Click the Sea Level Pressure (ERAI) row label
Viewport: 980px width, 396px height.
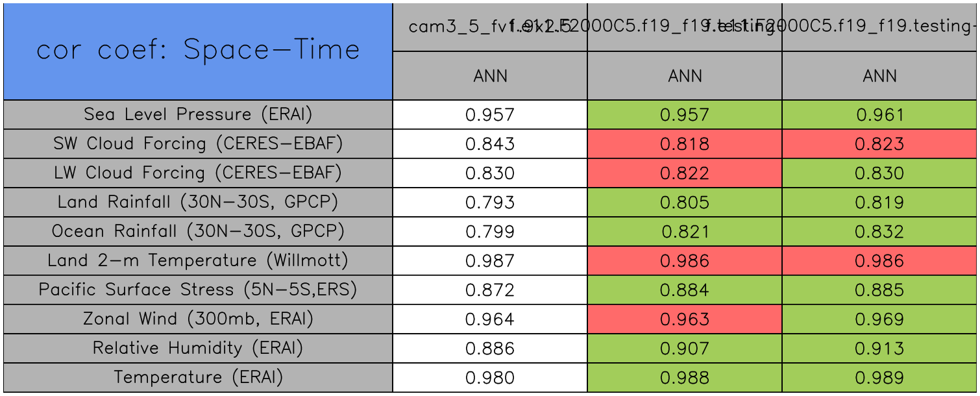[x=198, y=115]
